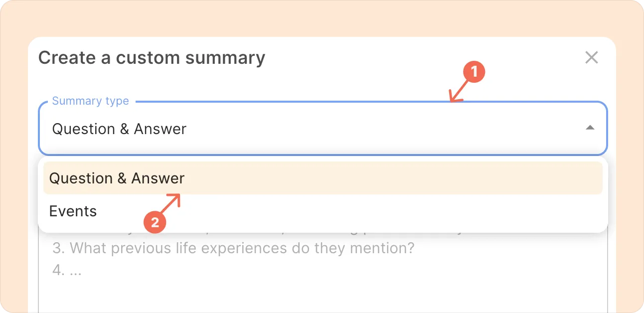The height and width of the screenshot is (313, 644).
Task: Collapse the Summary type dropdown arrow
Action: tap(590, 128)
